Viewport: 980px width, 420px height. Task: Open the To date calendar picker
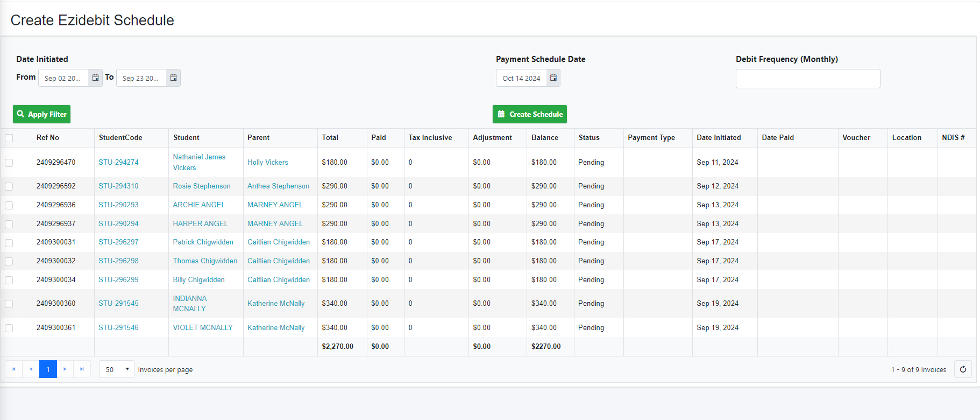(173, 78)
